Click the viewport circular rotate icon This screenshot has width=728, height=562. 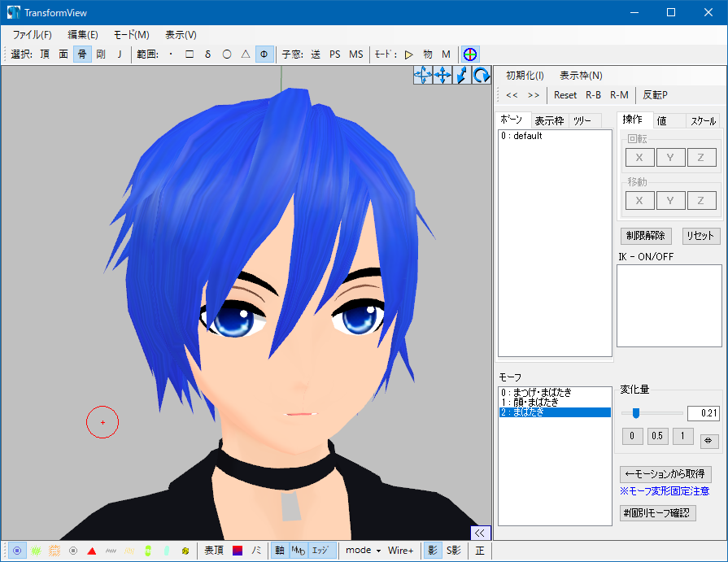[x=482, y=75]
